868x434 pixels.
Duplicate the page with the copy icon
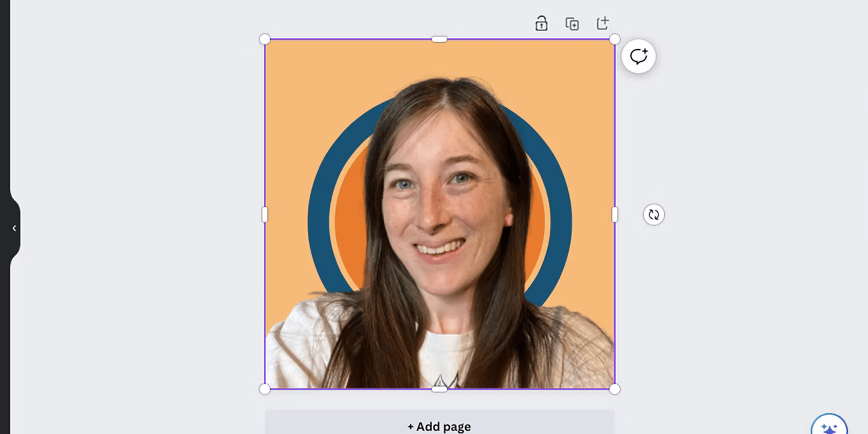tap(572, 24)
